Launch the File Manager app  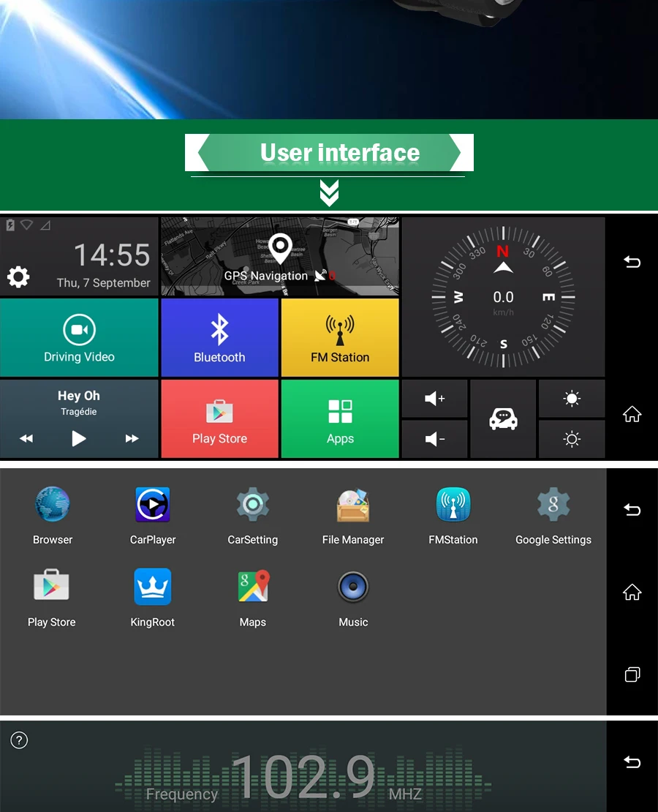pyautogui.click(x=353, y=516)
